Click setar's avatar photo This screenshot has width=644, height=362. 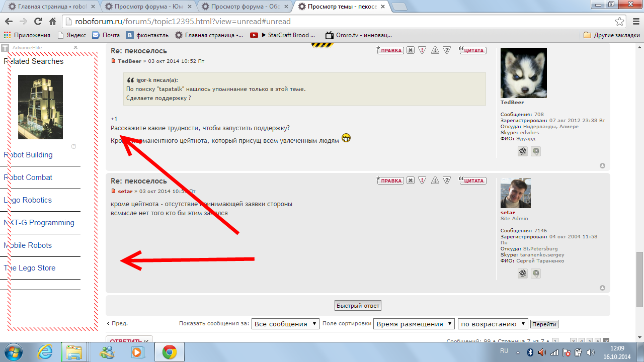coord(516,193)
